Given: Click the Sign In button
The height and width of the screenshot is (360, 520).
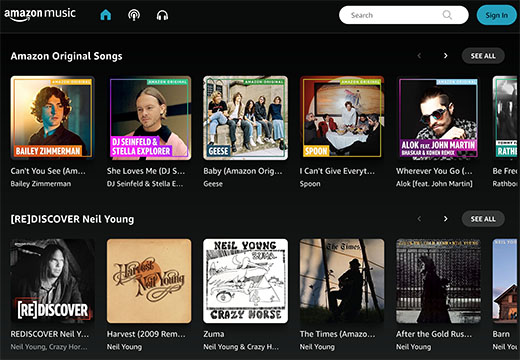Looking at the screenshot, I should point(496,15).
